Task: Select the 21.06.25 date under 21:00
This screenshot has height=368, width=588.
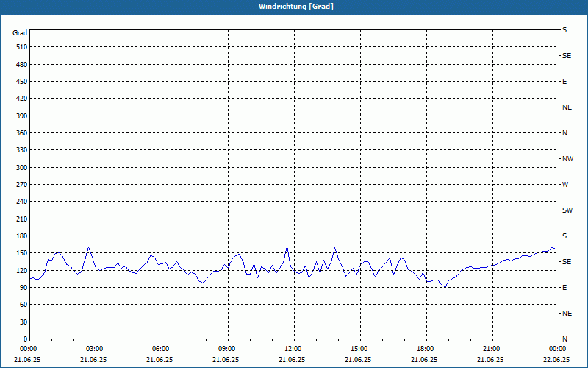Action: pos(490,360)
